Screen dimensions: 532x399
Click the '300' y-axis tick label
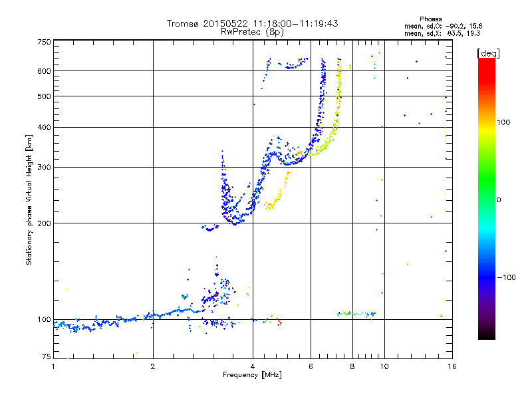click(x=44, y=167)
